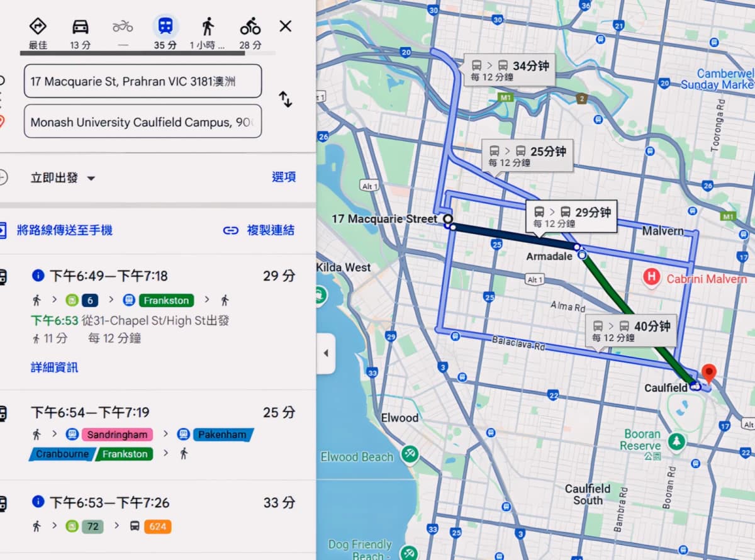Click the green Frankston line badge in the first route
The height and width of the screenshot is (560, 755).
[x=167, y=300]
